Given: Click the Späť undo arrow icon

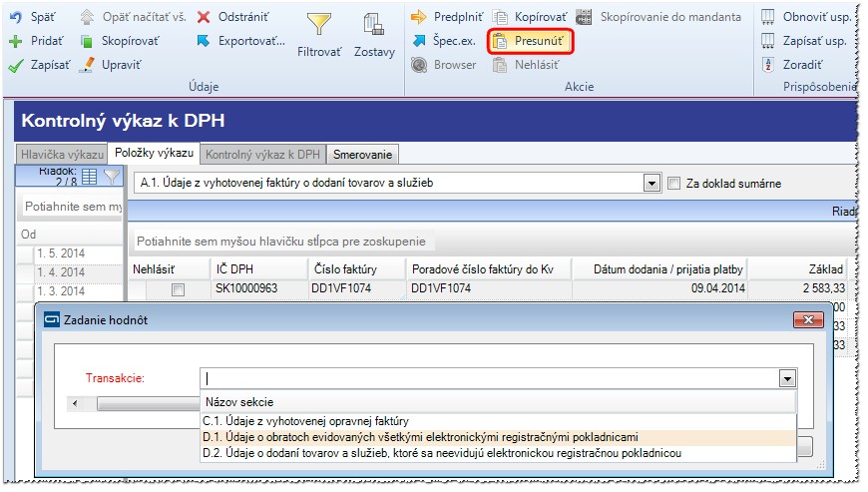Looking at the screenshot, I should pos(16,17).
